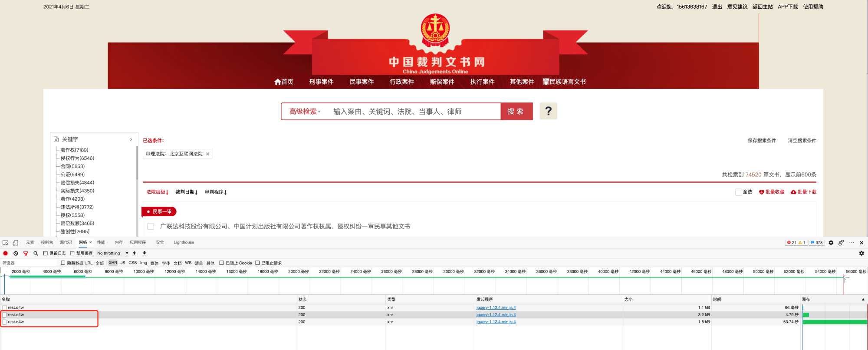The image size is (868, 350).
Task: Open network panel settings gear
Action: pos(861,253)
